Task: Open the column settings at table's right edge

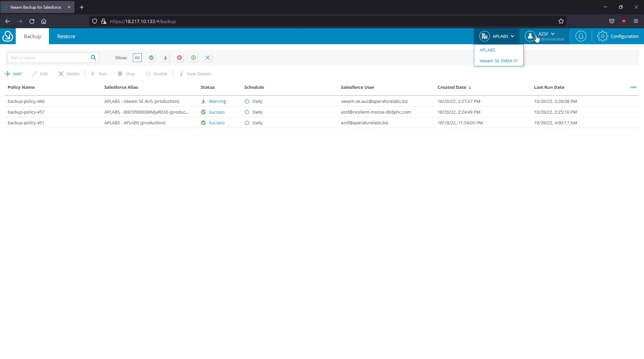Action: pyautogui.click(x=633, y=87)
